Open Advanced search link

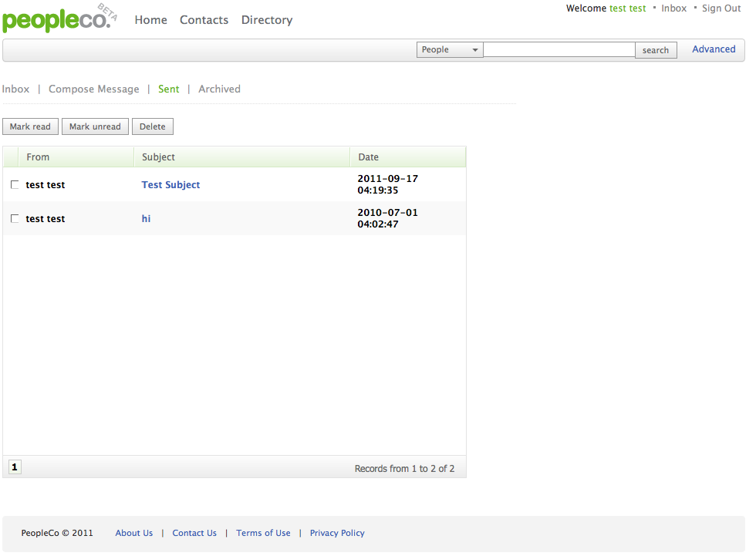click(x=713, y=49)
